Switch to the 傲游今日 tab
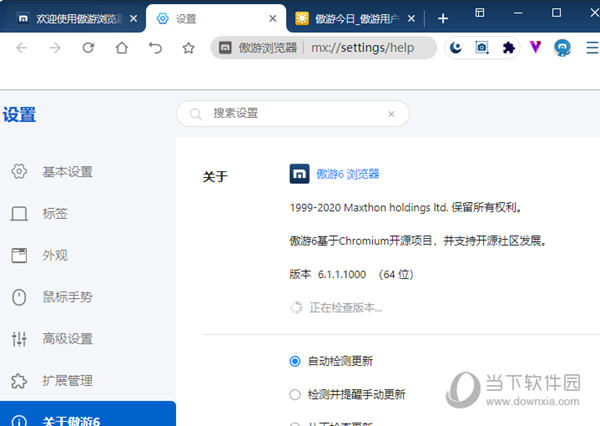This screenshot has width=600, height=426. pos(354,18)
